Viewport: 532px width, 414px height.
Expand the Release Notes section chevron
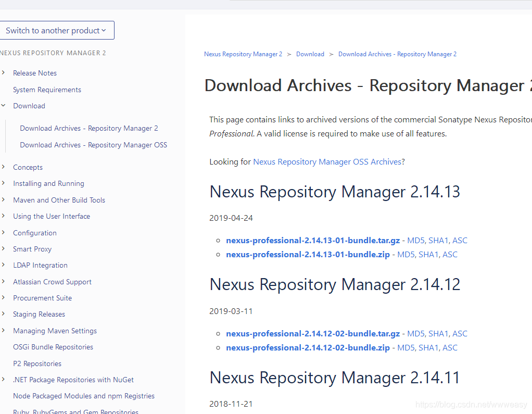[4, 72]
